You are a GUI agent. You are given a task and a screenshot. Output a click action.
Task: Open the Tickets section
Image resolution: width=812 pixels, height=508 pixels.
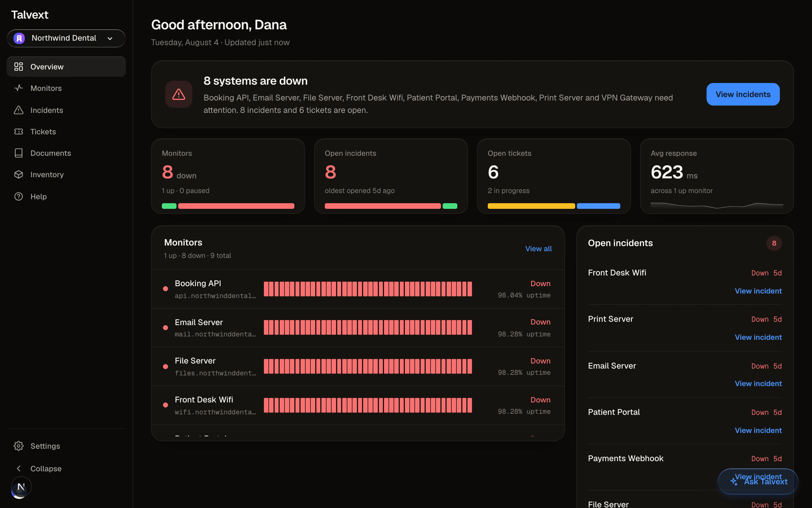[66, 131]
